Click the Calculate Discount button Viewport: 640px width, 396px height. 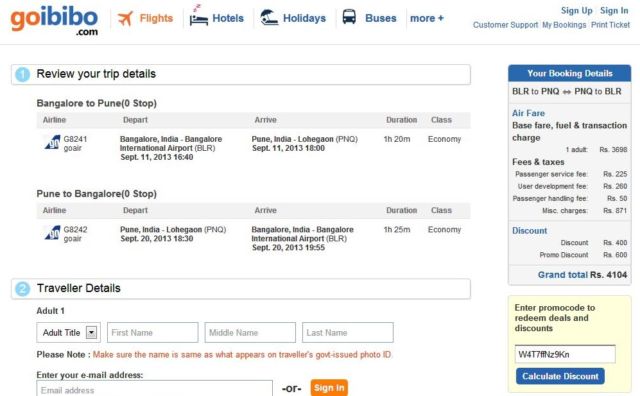point(560,376)
